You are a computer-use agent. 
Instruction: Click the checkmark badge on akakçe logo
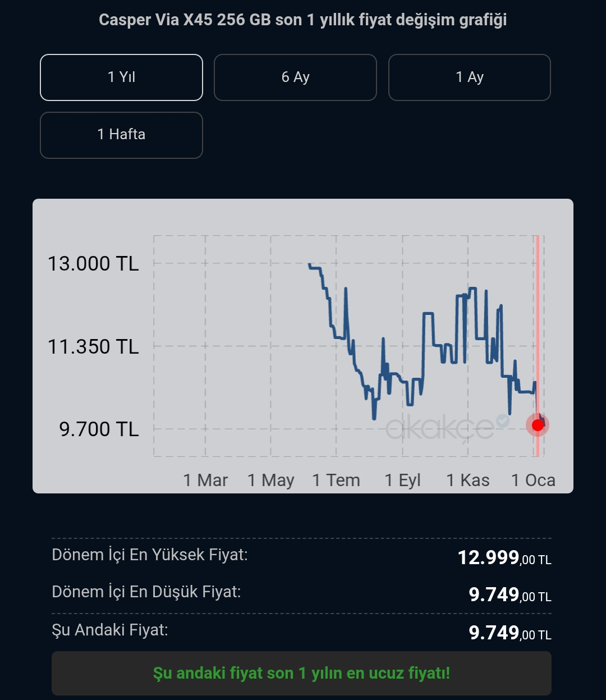(502, 420)
